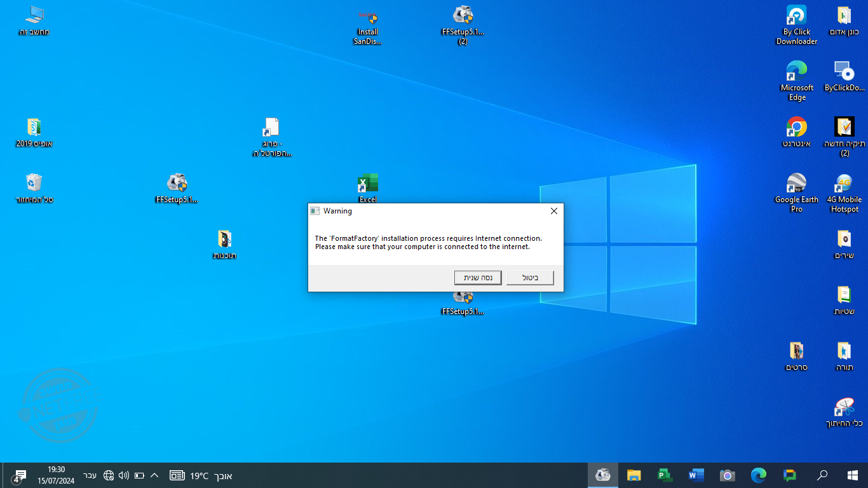Open the Windows Start menu
The width and height of the screenshot is (868, 488).
coord(853,475)
